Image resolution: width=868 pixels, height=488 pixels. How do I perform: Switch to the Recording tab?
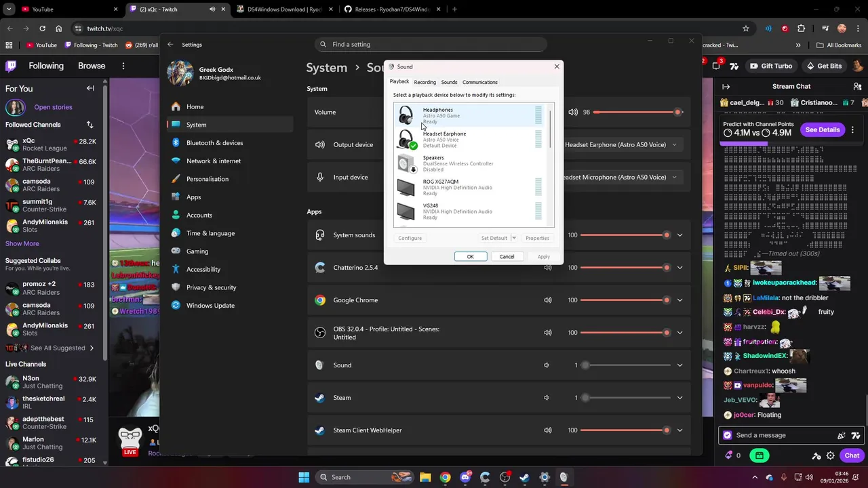click(x=425, y=82)
